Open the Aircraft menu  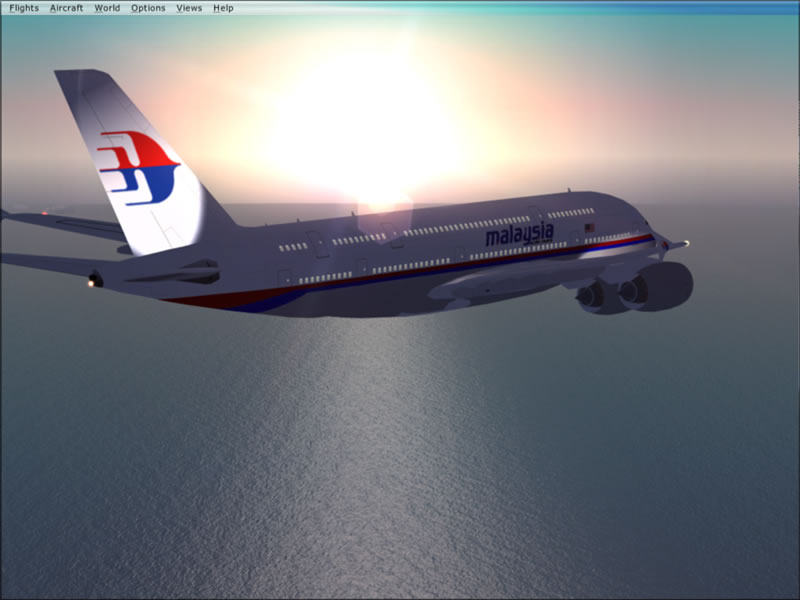coord(66,8)
